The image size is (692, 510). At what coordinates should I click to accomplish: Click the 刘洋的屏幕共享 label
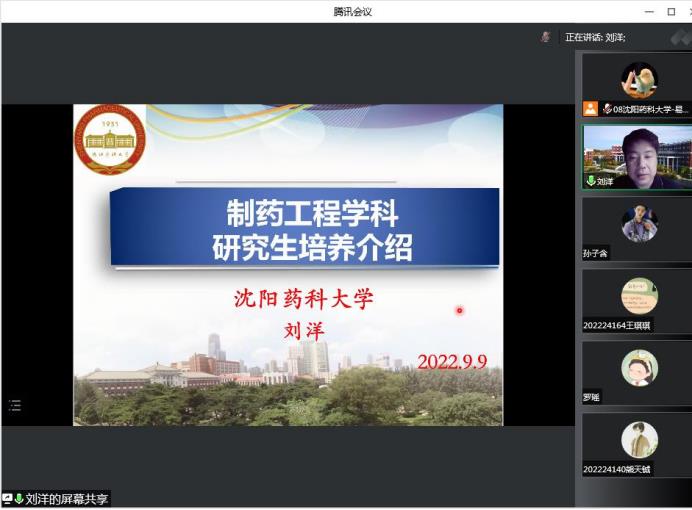(67, 498)
